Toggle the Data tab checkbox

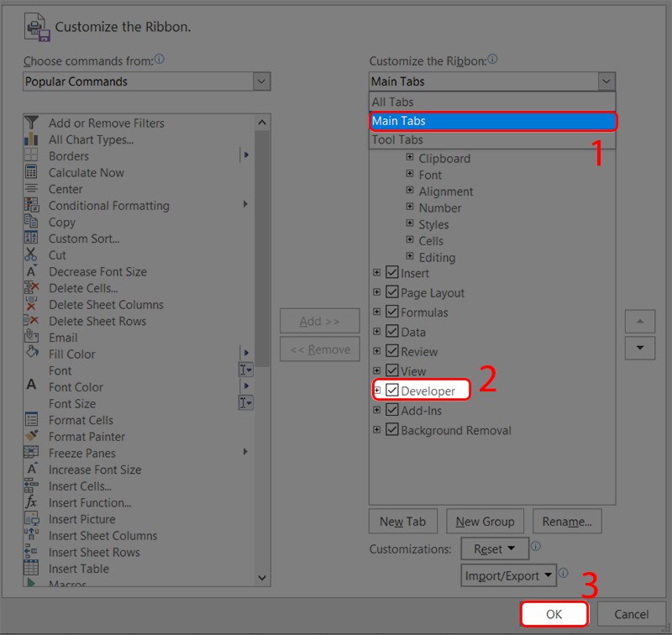pyautogui.click(x=391, y=331)
